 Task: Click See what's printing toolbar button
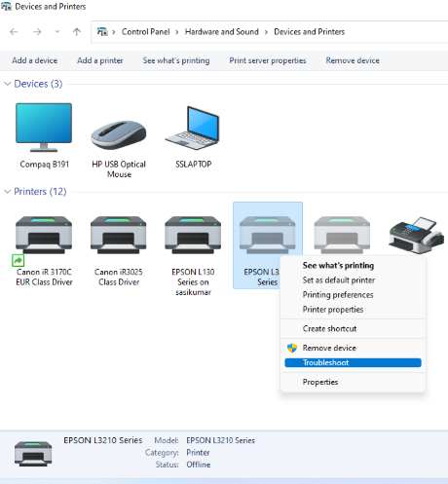coord(176,60)
